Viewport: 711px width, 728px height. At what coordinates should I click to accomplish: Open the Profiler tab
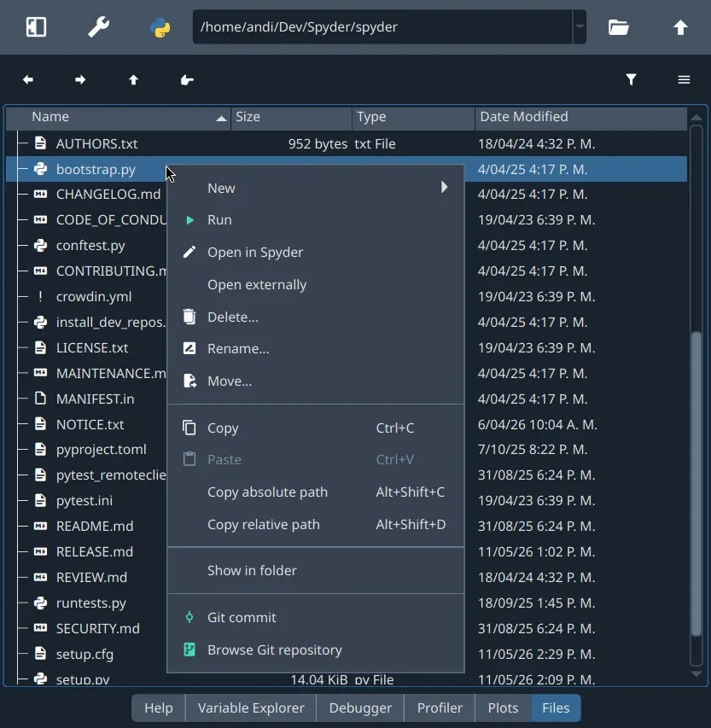point(440,708)
